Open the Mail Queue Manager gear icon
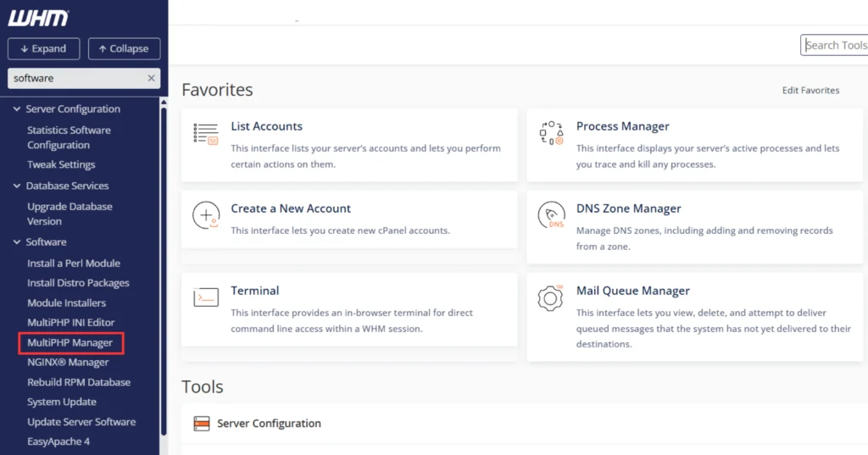Image resolution: width=868 pixels, height=455 pixels. (551, 297)
